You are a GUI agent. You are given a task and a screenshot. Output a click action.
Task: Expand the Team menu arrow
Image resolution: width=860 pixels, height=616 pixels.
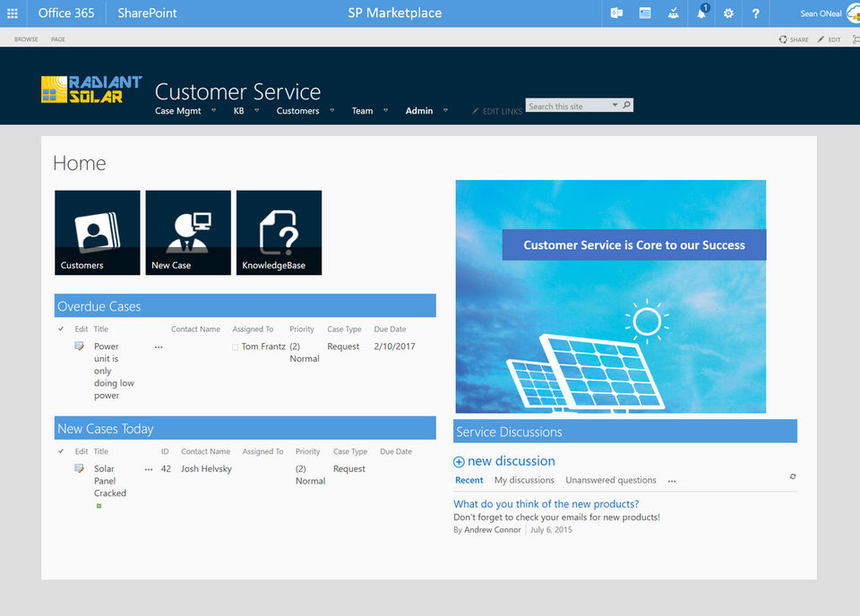(x=385, y=110)
